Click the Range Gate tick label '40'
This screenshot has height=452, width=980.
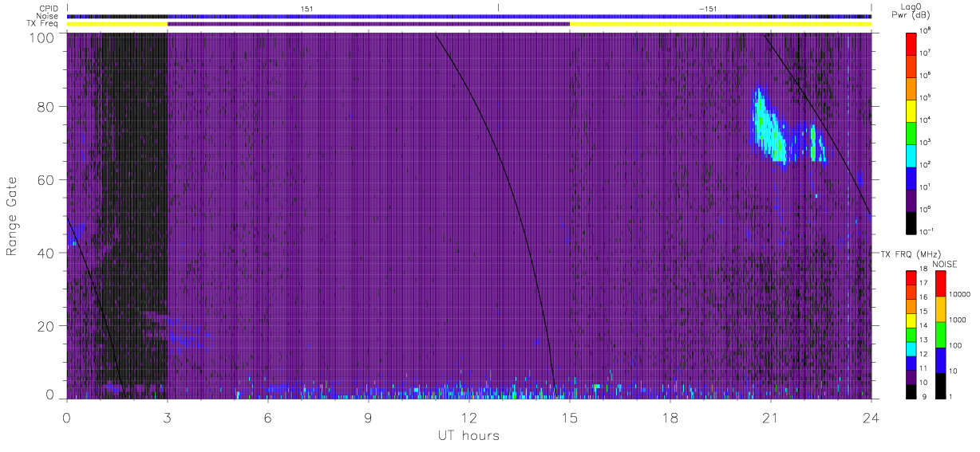click(46, 253)
